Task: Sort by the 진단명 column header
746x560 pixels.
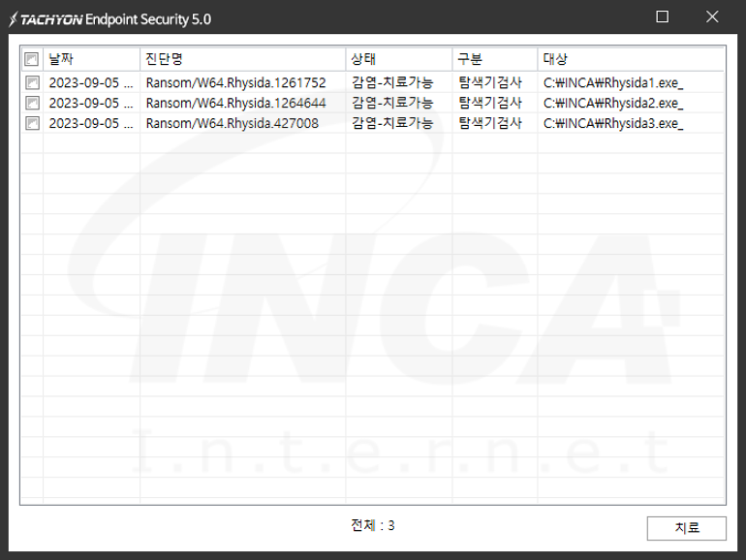Action: 242,59
